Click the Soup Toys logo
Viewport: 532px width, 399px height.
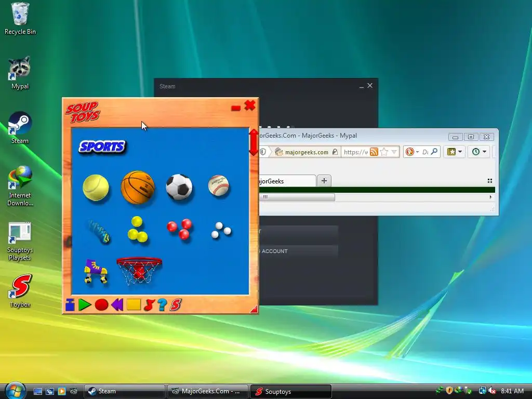coord(83,112)
